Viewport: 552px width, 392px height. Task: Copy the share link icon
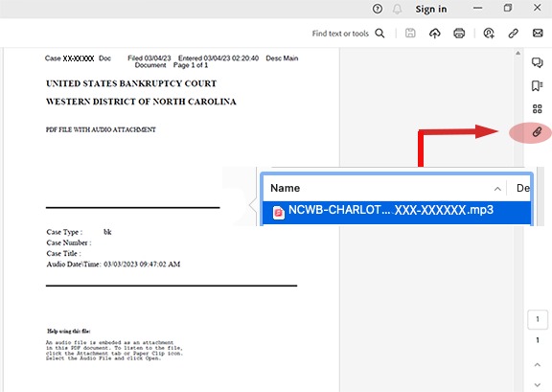514,34
